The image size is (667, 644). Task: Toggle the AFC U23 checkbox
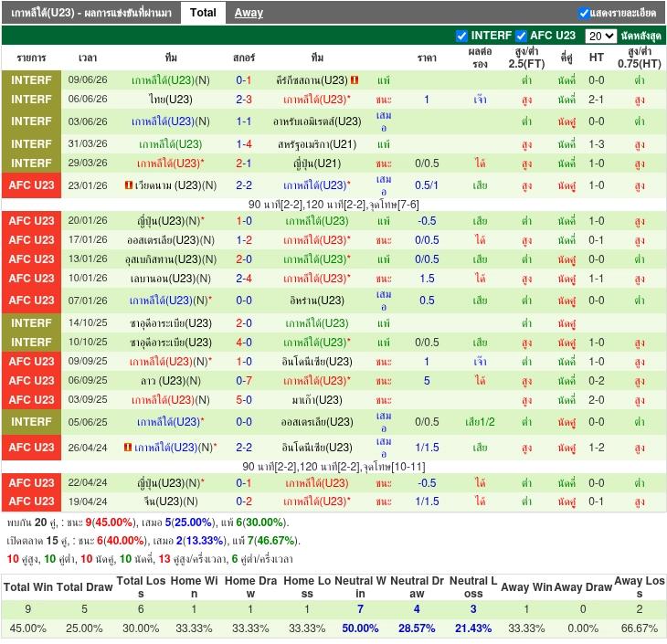(521, 36)
